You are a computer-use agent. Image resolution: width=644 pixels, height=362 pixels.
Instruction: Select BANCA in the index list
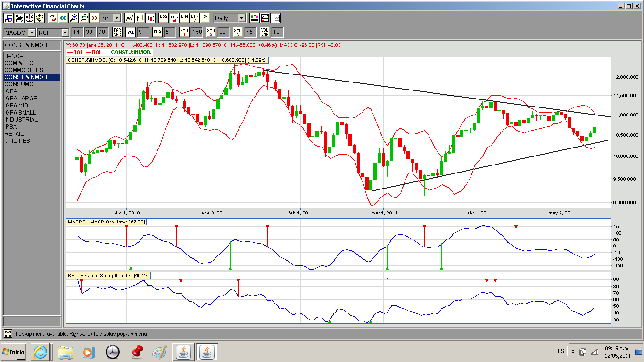coord(14,56)
